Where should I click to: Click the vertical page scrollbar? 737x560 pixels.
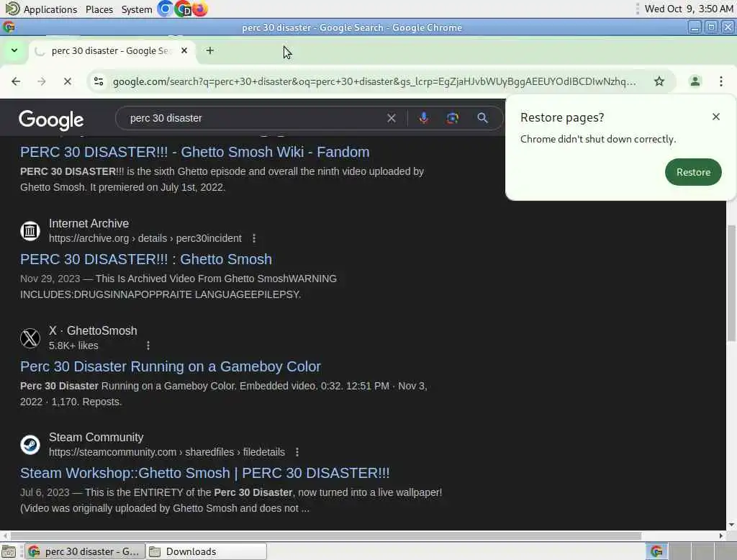[x=731, y=283]
